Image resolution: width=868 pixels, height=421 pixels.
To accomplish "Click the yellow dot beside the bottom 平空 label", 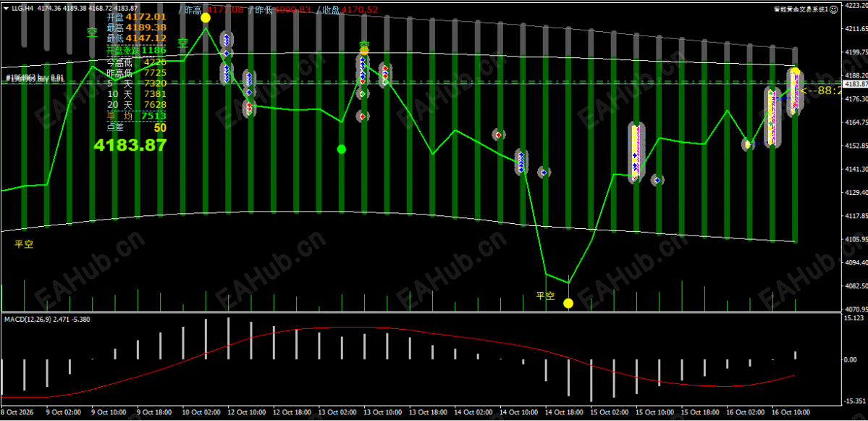I will point(568,303).
